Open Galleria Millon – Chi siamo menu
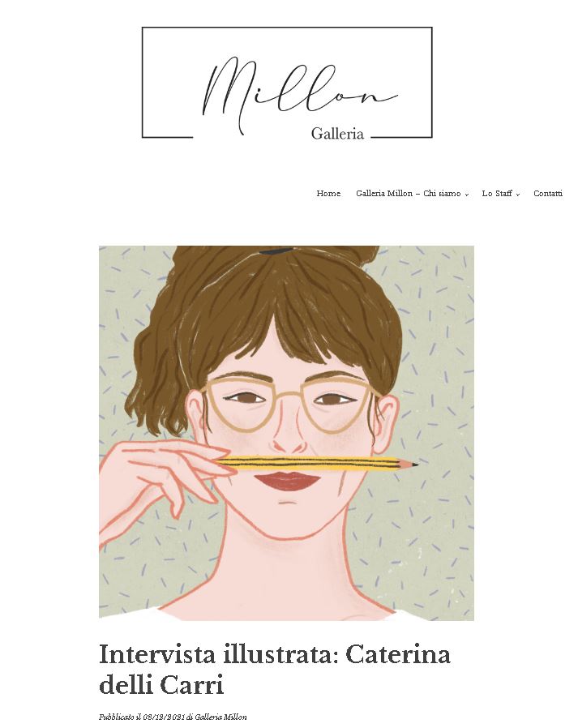 pos(408,193)
